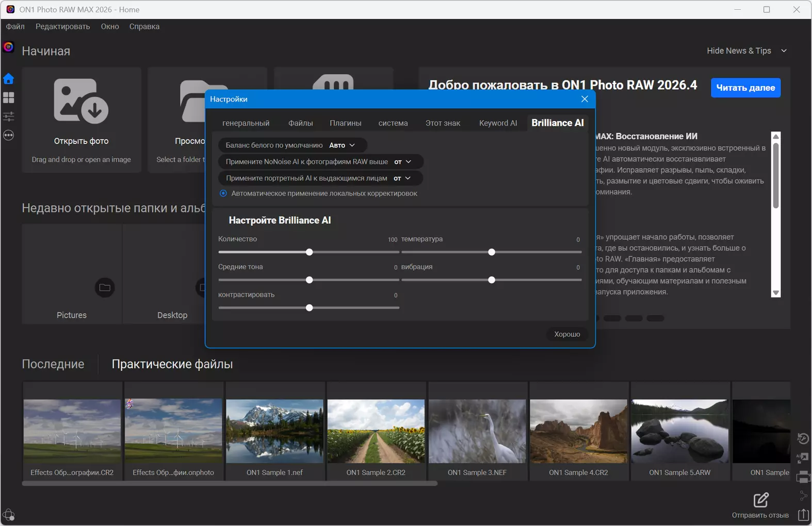The height and width of the screenshot is (526, 812).
Task: Click the вибрация slider handle
Action: 492,280
